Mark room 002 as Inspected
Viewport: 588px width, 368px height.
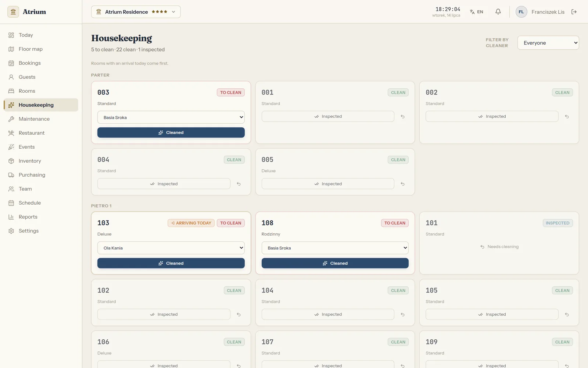coord(492,117)
